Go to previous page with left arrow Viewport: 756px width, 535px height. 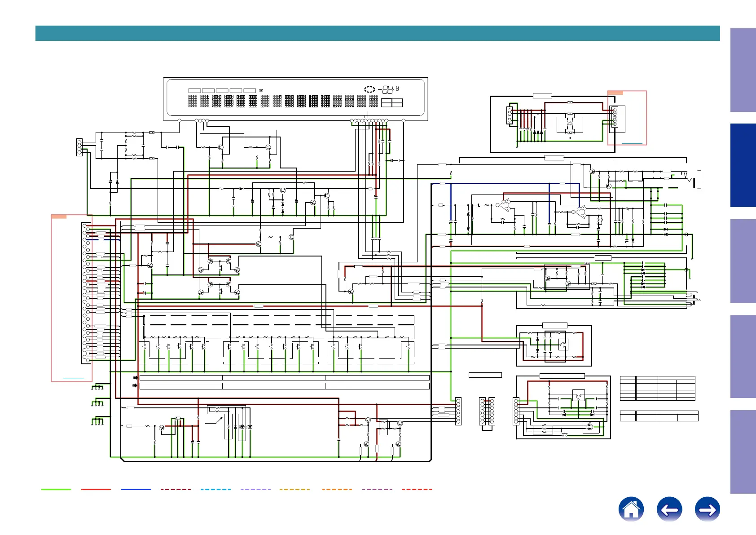pyautogui.click(x=669, y=509)
